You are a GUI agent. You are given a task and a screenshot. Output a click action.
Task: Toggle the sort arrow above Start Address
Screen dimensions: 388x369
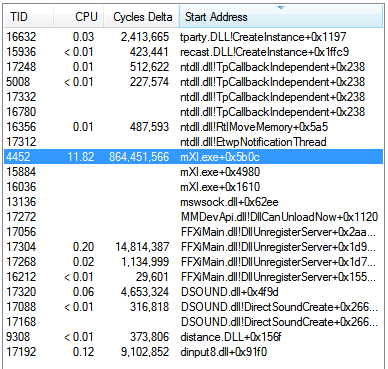pos(281,8)
